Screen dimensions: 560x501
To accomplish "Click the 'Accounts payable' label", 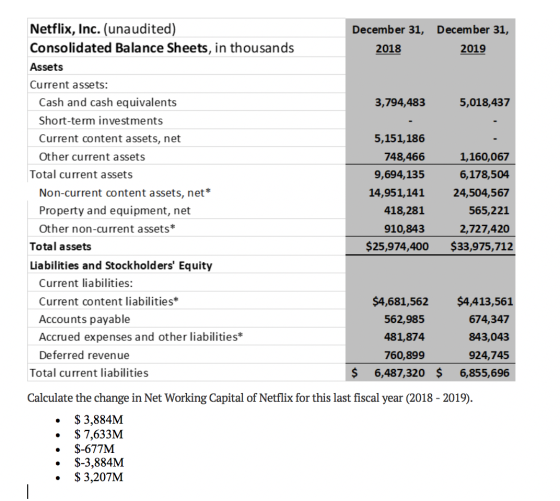I will coord(84,319).
